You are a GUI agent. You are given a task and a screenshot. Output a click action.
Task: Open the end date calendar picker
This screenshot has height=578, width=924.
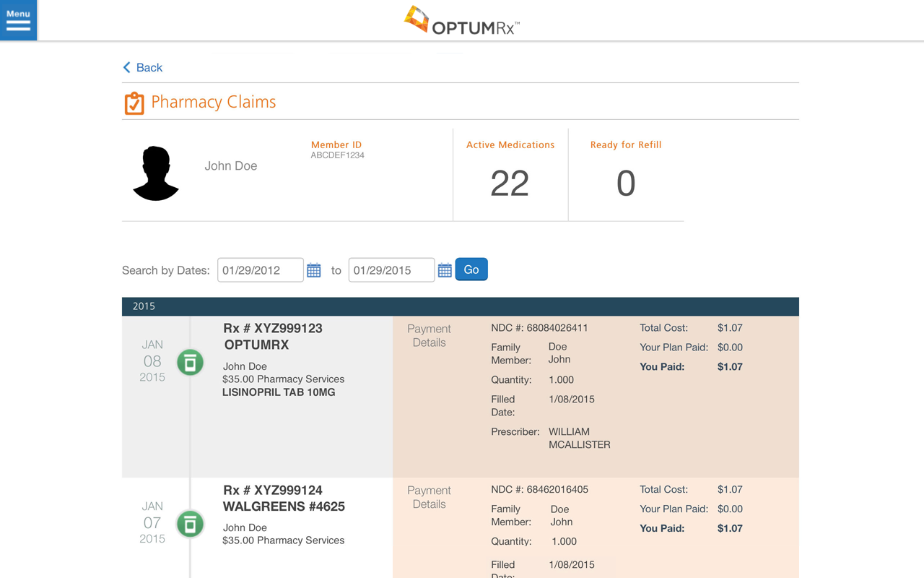445,270
